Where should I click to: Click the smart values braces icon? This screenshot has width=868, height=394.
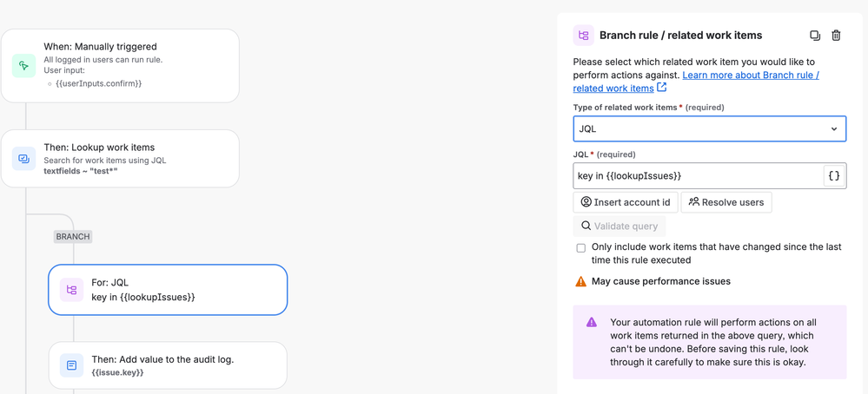pos(833,176)
